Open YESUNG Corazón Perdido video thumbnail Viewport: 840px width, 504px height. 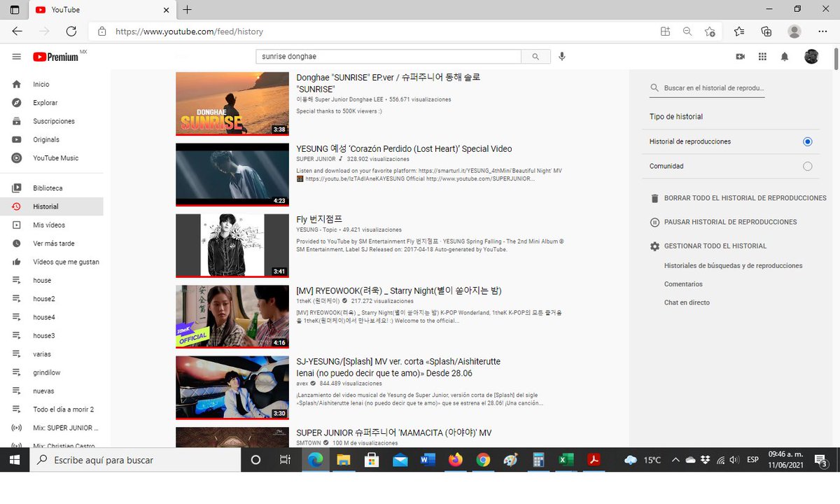coord(232,175)
